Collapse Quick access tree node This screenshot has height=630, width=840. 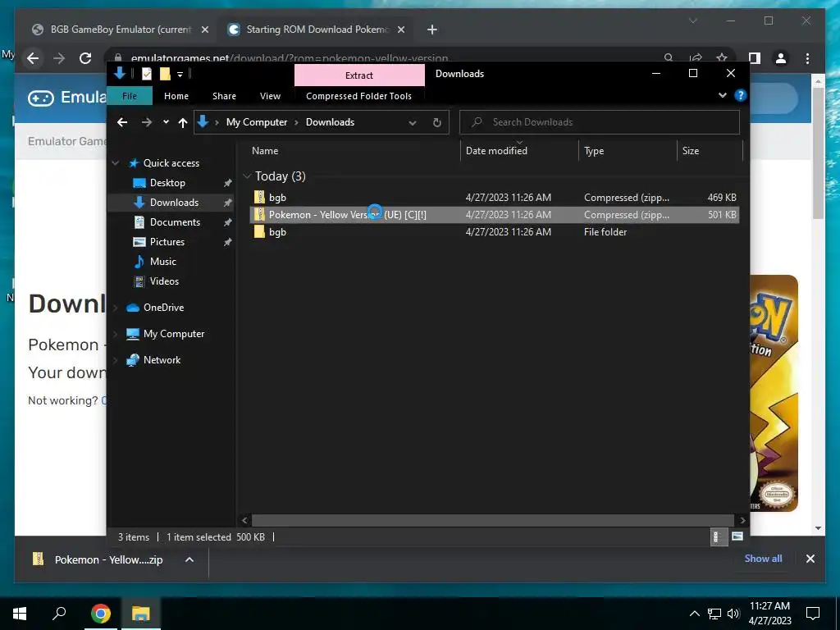tap(115, 163)
